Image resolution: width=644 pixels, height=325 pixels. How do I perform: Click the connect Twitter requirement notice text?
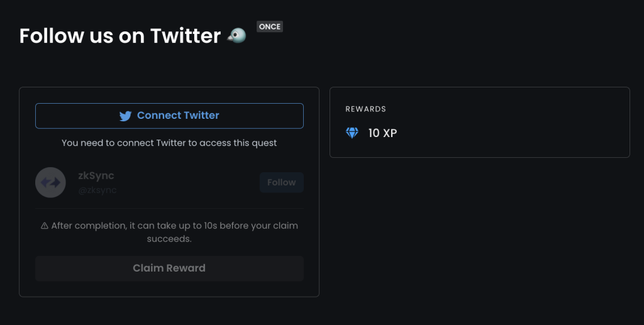coord(169,143)
